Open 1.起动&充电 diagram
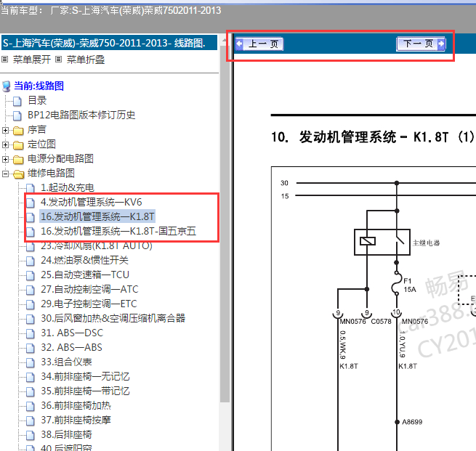The width and height of the screenshot is (476, 451). 68,188
